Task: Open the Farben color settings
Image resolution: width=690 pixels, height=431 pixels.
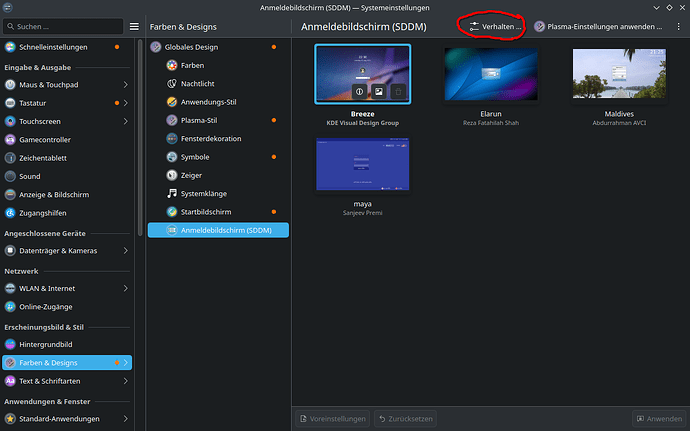Action: tap(218, 65)
